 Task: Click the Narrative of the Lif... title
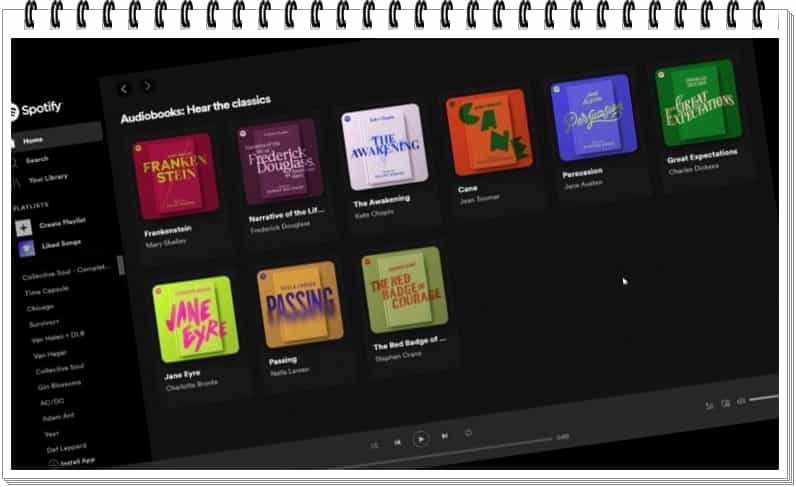point(286,214)
